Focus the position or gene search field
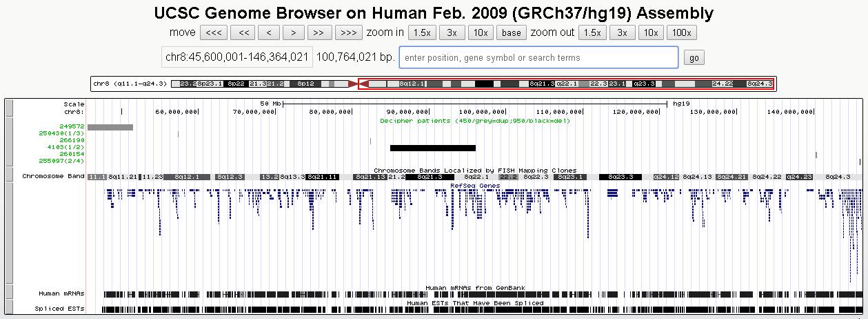 tap(538, 57)
